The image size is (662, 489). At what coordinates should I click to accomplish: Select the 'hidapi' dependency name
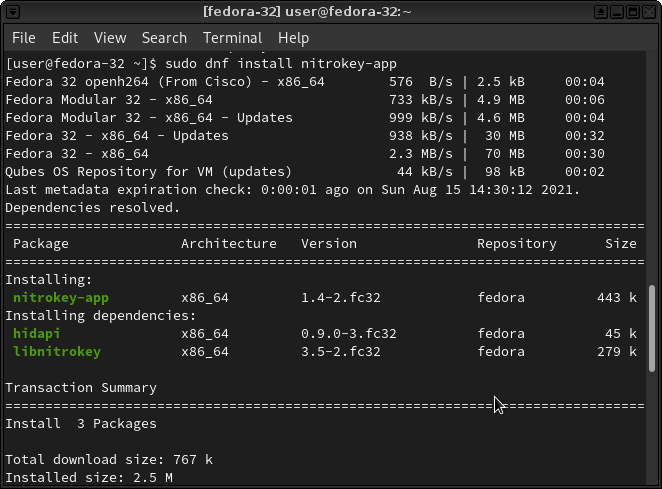[x=36, y=334]
